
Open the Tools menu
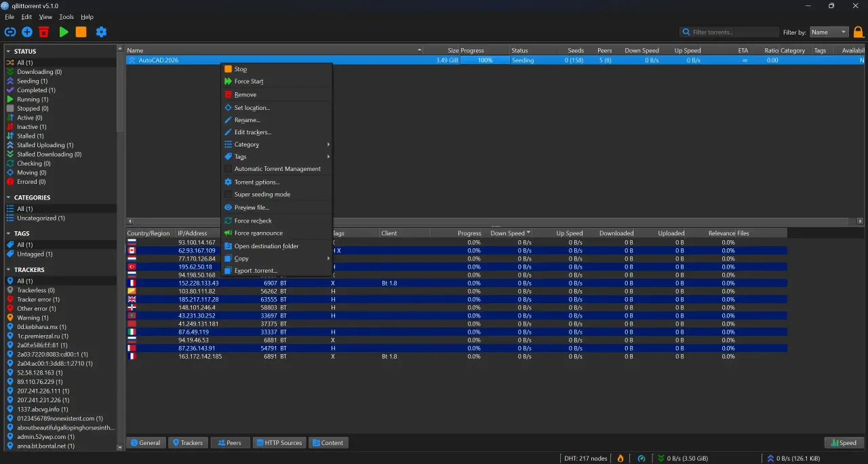click(66, 16)
